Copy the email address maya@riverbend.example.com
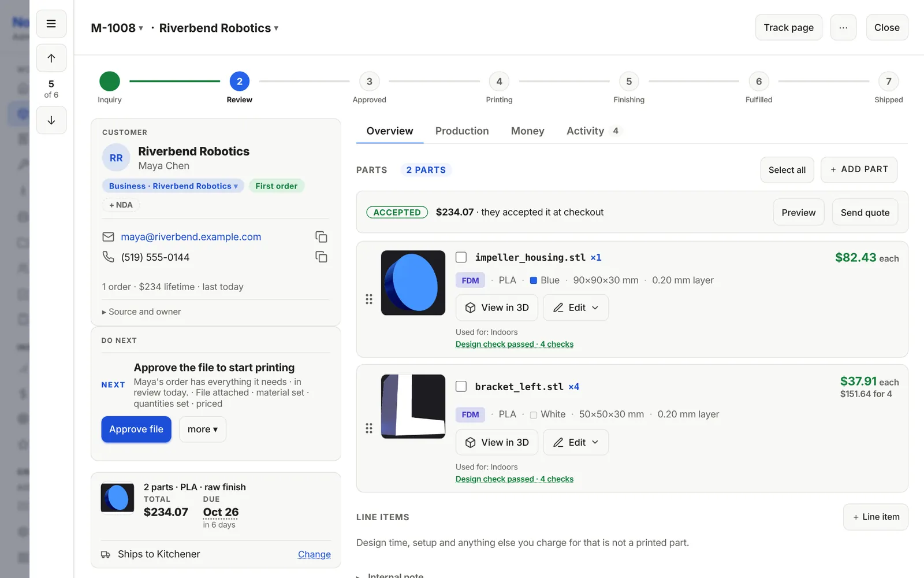Screen dimensions: 924x578 [x=321, y=237]
